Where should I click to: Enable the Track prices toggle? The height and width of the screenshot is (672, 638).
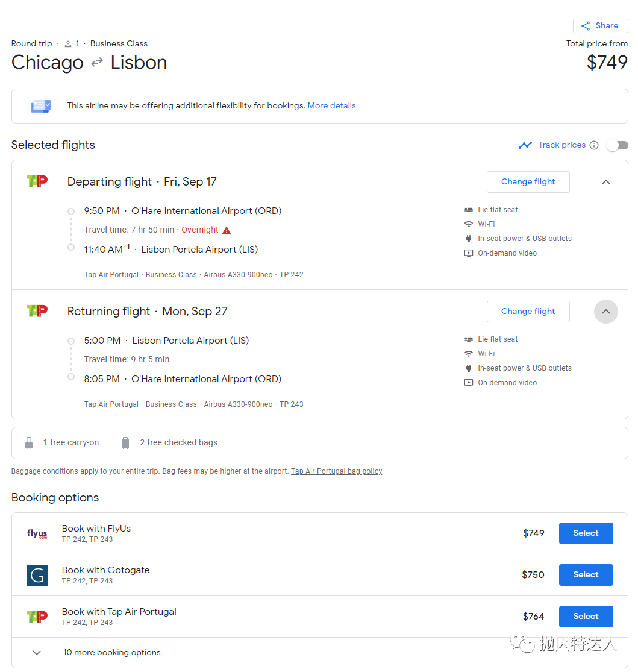[x=618, y=145]
